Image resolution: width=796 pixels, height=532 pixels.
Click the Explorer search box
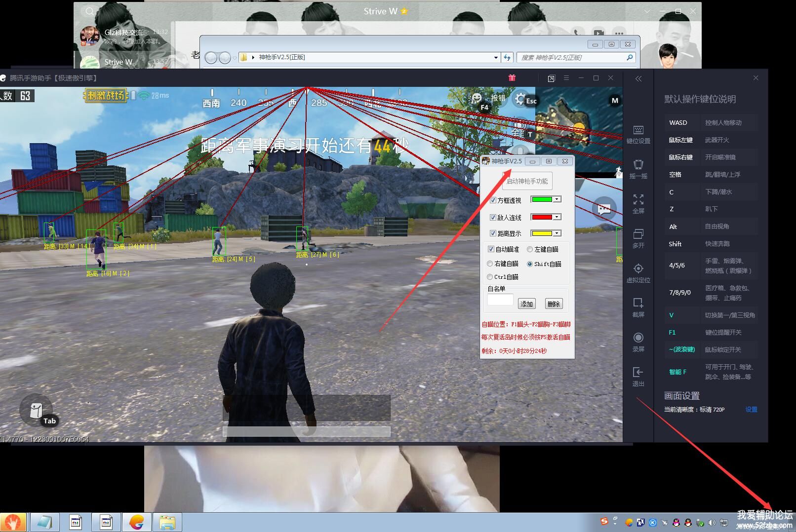[575, 58]
